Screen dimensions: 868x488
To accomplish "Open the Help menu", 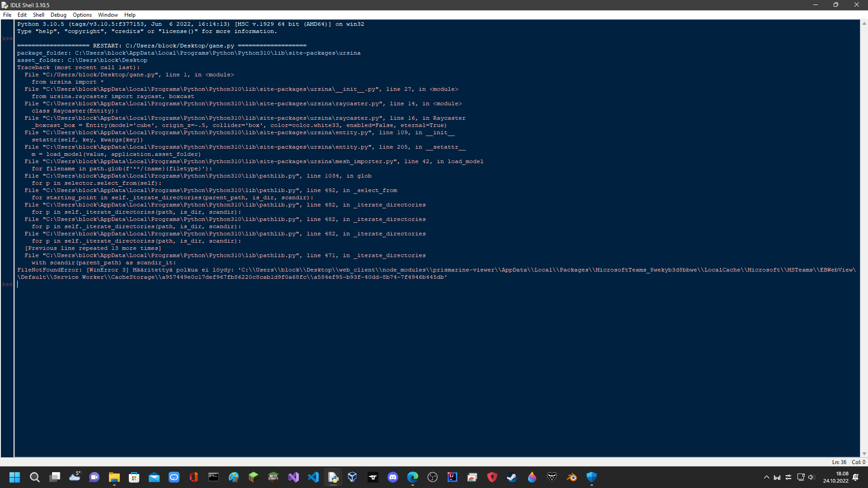I will (x=130, y=14).
